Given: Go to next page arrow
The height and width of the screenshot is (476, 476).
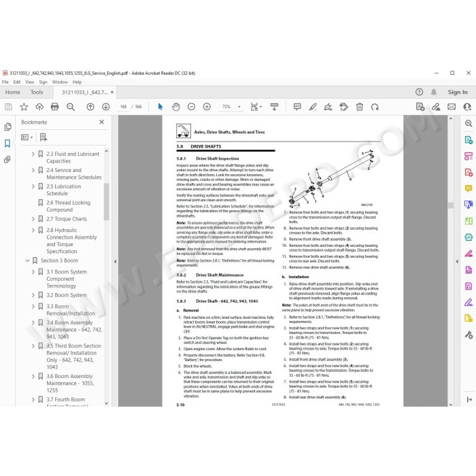Looking at the screenshot, I should point(105,107).
